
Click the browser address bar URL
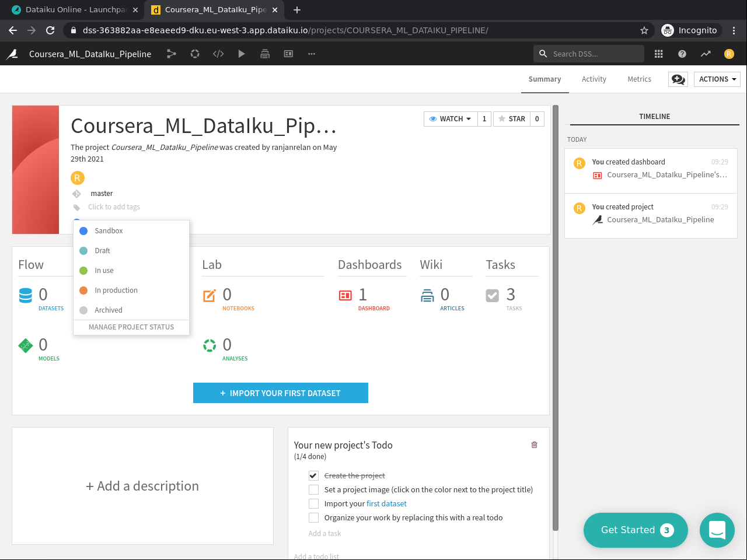(285, 30)
